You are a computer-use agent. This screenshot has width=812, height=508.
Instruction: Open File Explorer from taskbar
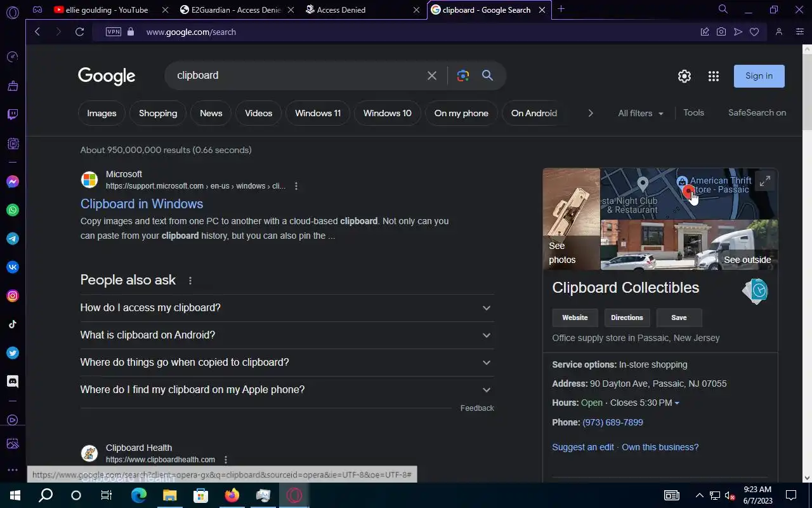click(169, 495)
